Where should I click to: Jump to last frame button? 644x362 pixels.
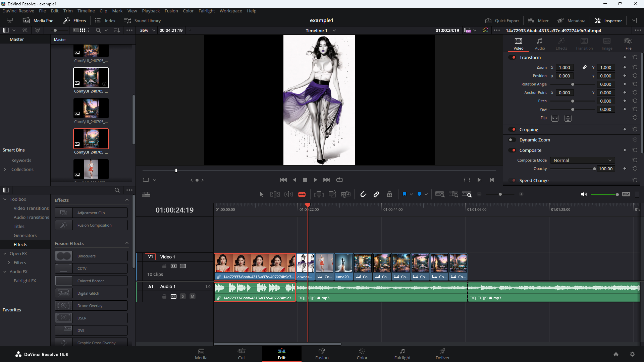coord(327,180)
